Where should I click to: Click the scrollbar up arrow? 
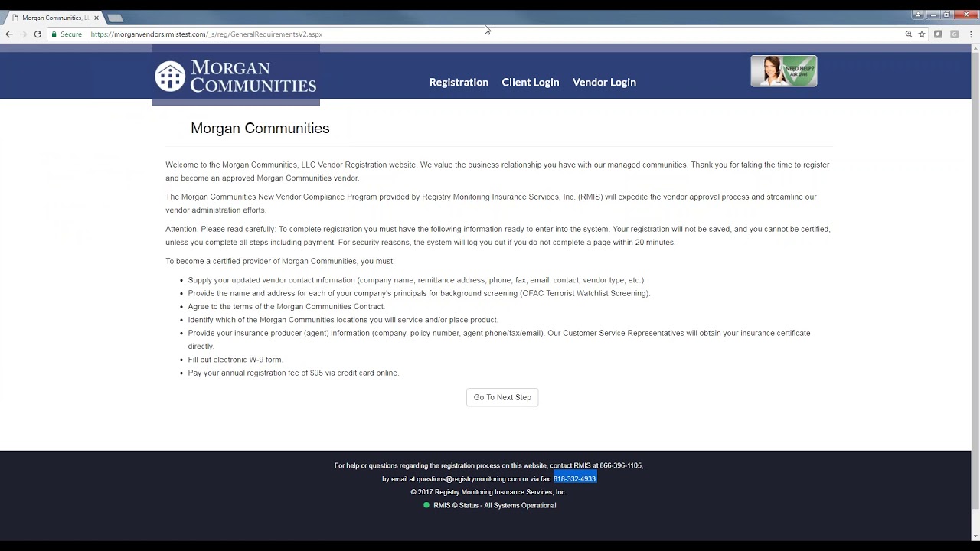click(x=975, y=49)
